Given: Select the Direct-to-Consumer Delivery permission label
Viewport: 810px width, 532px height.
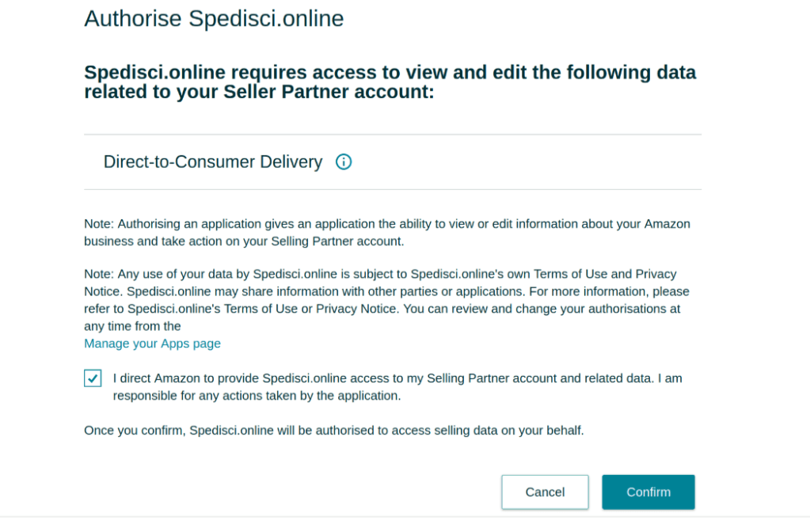Looking at the screenshot, I should click(213, 162).
